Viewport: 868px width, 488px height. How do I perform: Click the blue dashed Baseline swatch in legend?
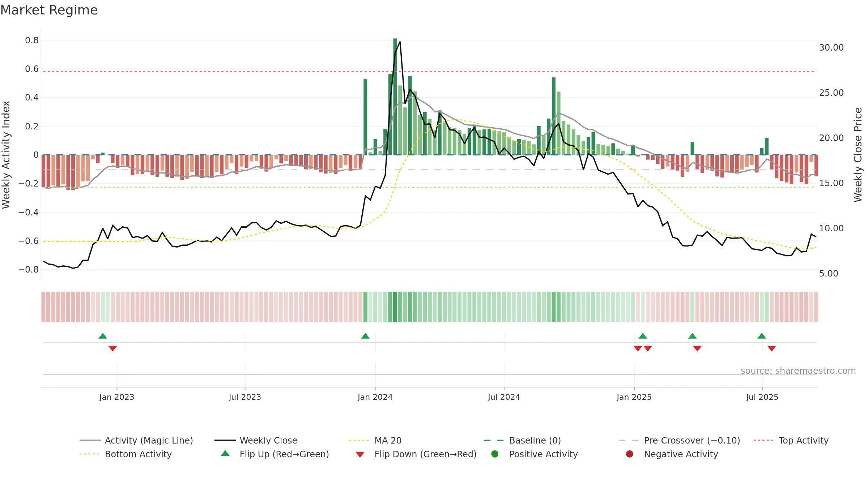(494, 440)
